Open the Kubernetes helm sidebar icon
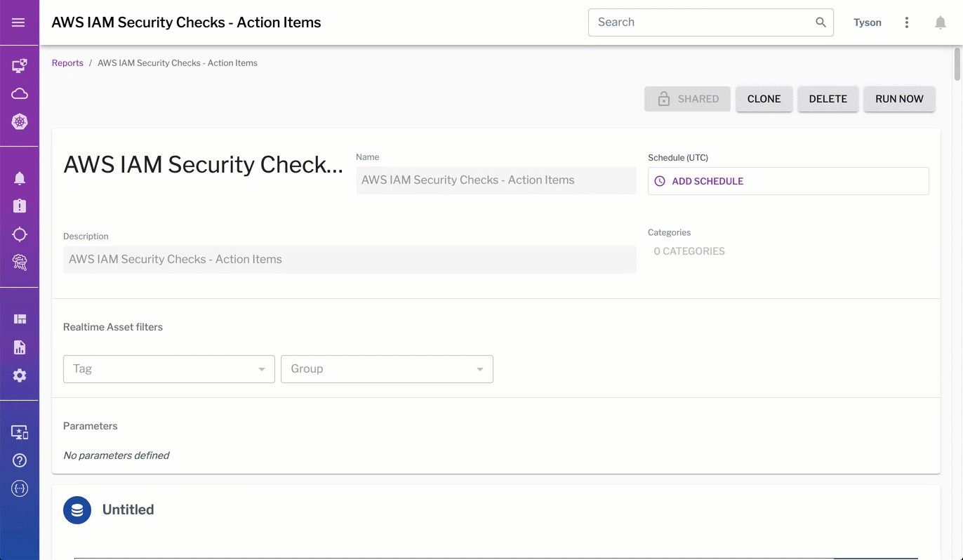The width and height of the screenshot is (963, 560). 20,121
